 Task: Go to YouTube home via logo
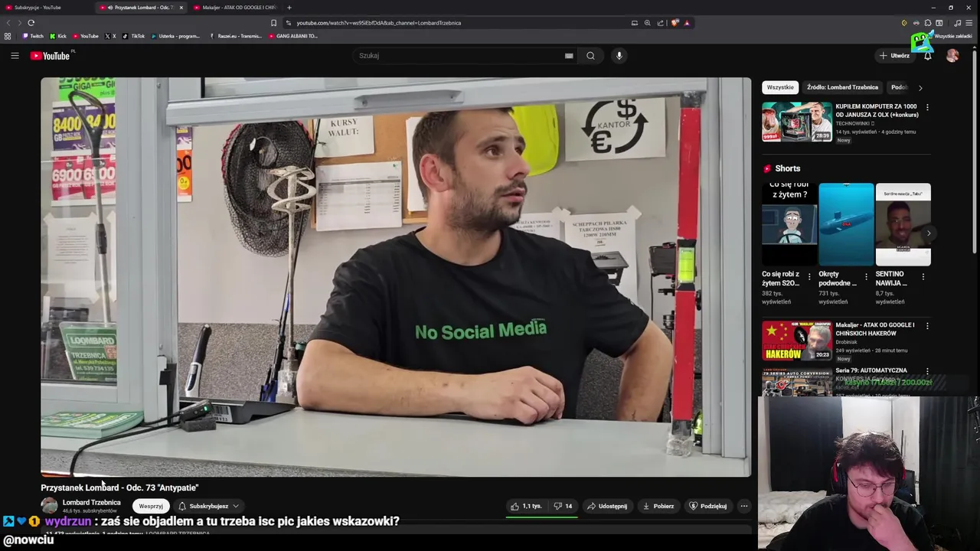[x=51, y=55]
